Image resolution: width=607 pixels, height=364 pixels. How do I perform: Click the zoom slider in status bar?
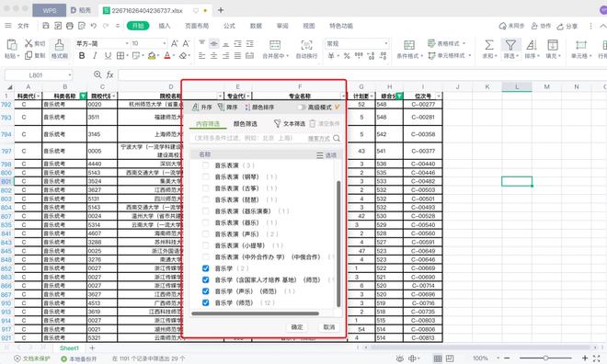pos(545,358)
